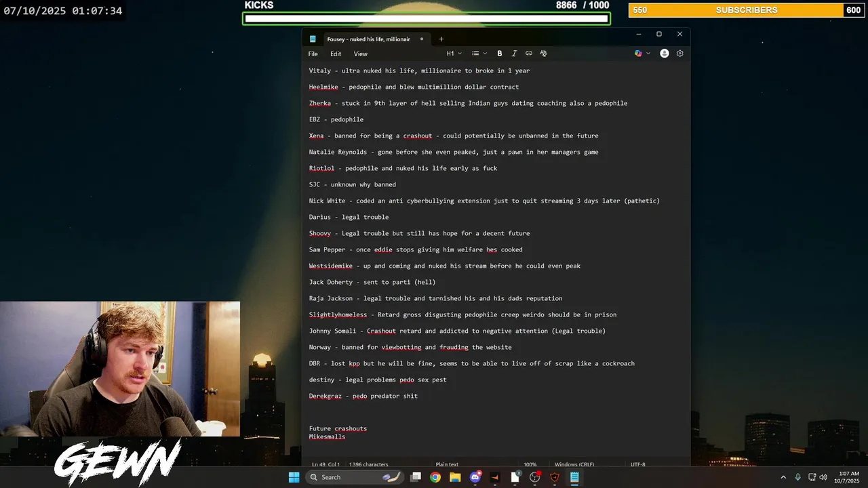Click the taskbar Search box
Image resolution: width=868 pixels, height=488 pixels.
click(355, 477)
